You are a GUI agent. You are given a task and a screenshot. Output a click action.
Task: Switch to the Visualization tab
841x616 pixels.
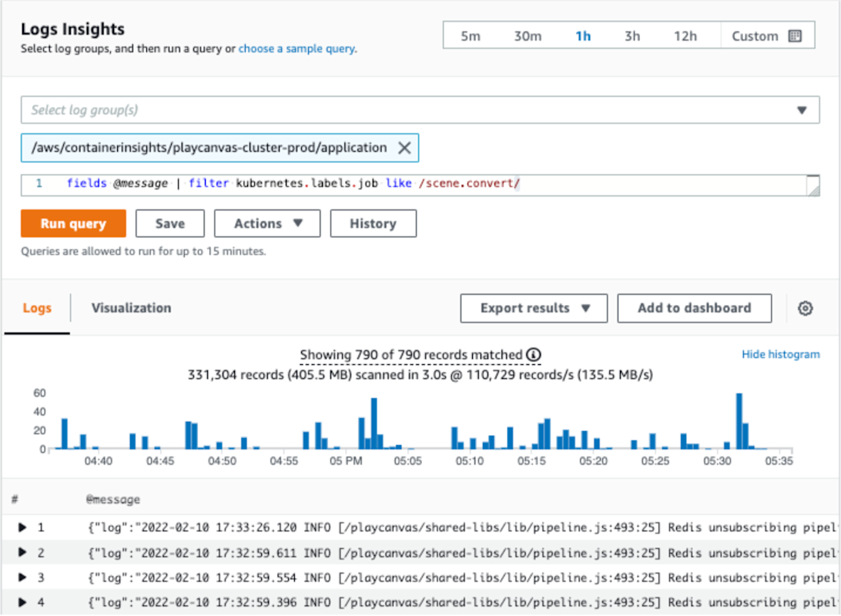[132, 308]
